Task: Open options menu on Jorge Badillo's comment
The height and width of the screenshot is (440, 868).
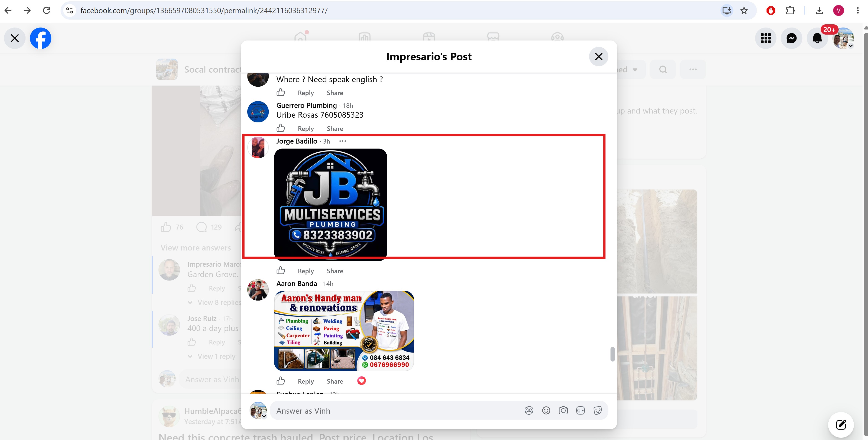Action: coord(342,141)
